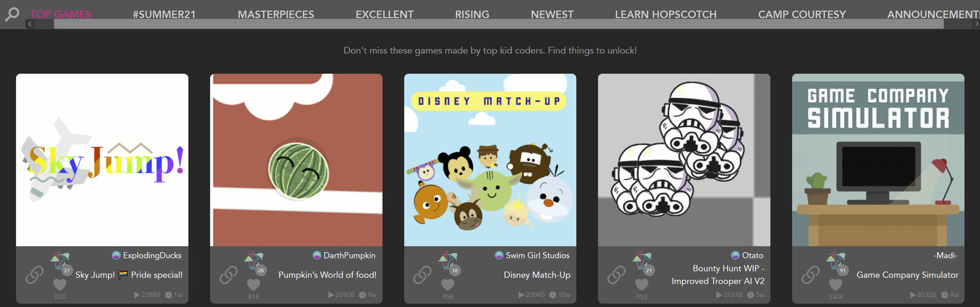This screenshot has width=980, height=307.
Task: Click link icon on Disney Match-Up card
Action: tap(423, 275)
